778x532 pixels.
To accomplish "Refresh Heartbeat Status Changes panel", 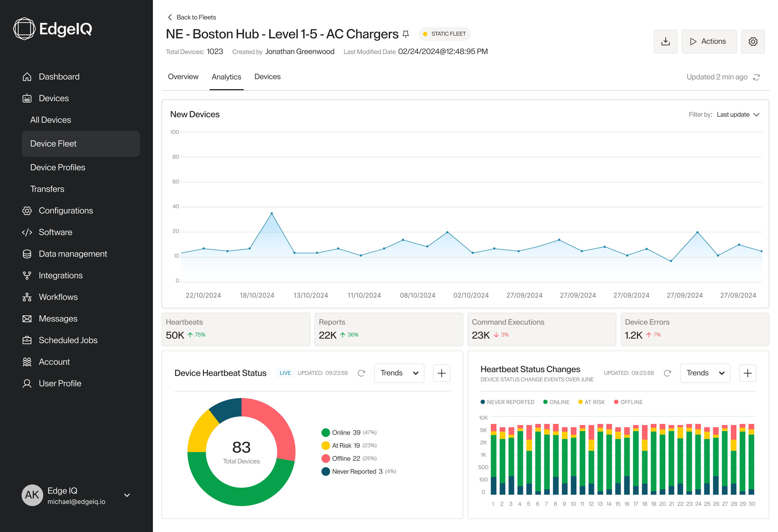I will point(667,373).
